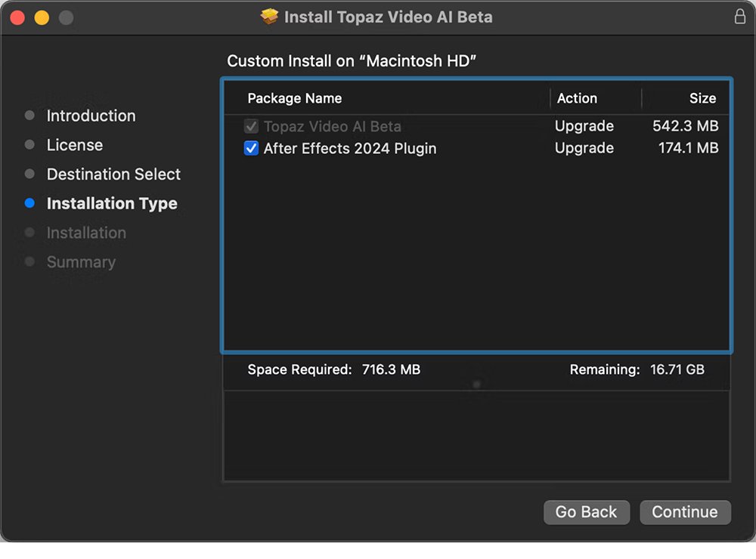Click the 174.1 MB size value

(689, 147)
